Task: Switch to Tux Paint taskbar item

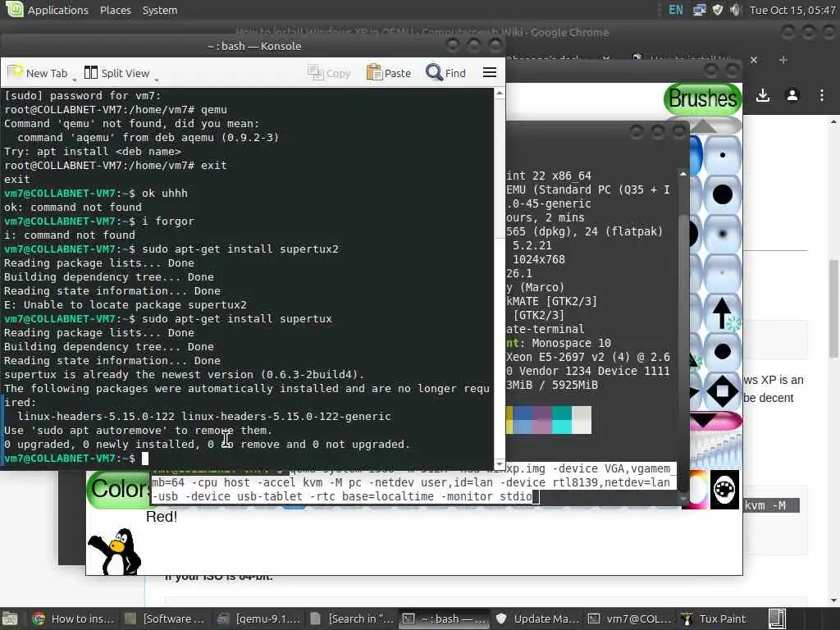Action: [714, 619]
